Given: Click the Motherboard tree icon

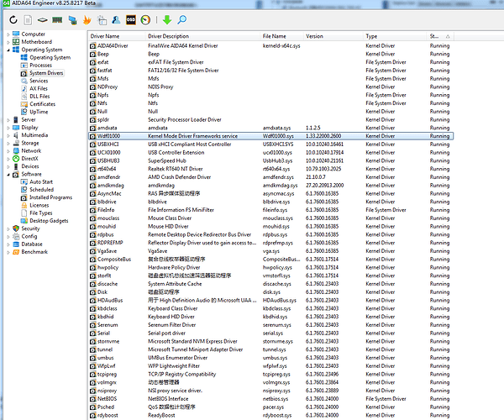Looking at the screenshot, I should [16, 42].
